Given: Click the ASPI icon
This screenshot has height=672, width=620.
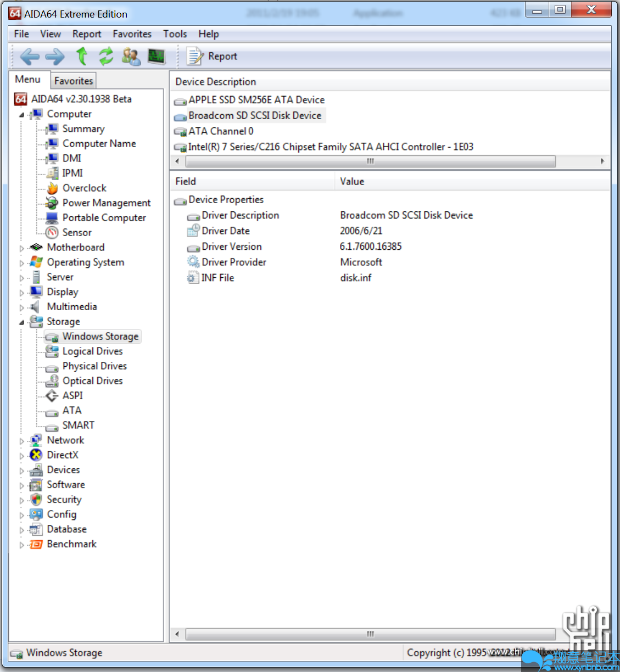Looking at the screenshot, I should tap(52, 396).
